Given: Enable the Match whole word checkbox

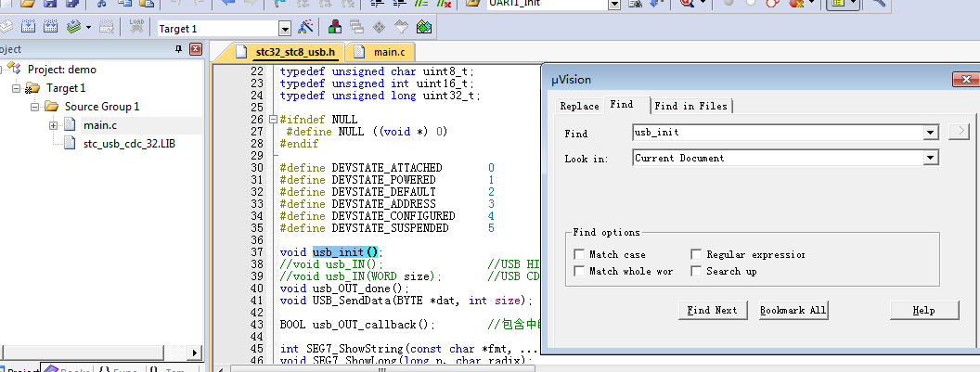Looking at the screenshot, I should [579, 271].
